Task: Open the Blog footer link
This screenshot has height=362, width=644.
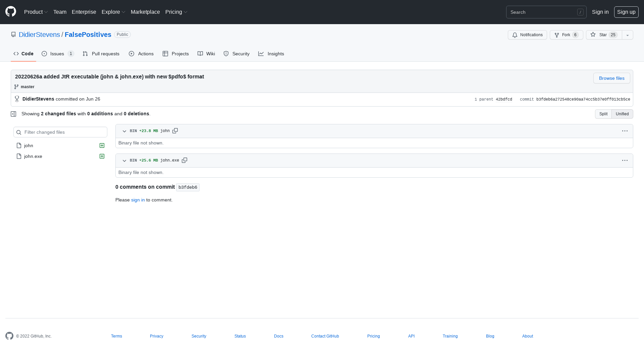Action: click(490, 336)
